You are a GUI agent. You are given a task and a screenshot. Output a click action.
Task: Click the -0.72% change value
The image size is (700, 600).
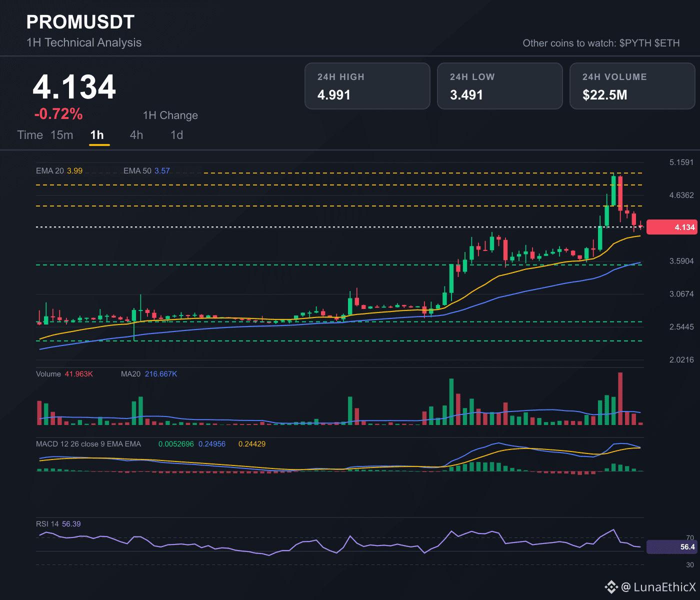coord(58,114)
